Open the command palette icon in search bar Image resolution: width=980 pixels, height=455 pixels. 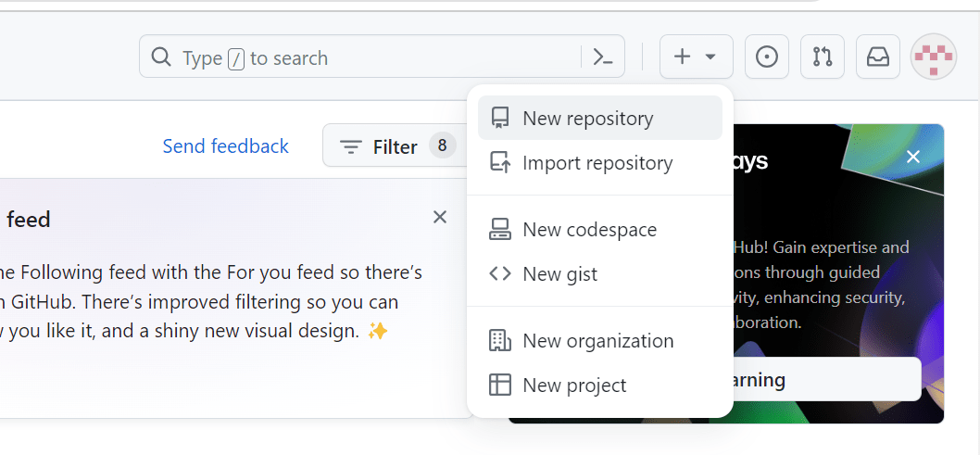tap(602, 57)
